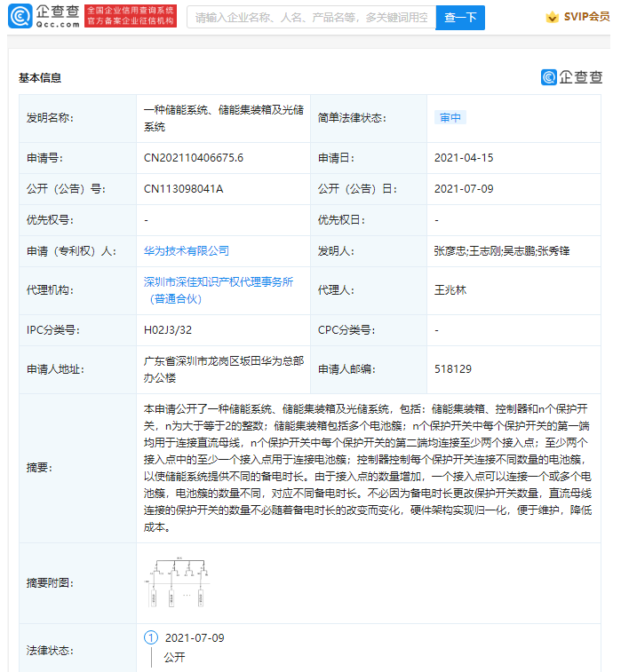
Task: Click the 审中 legal status badge
Action: pos(450,117)
